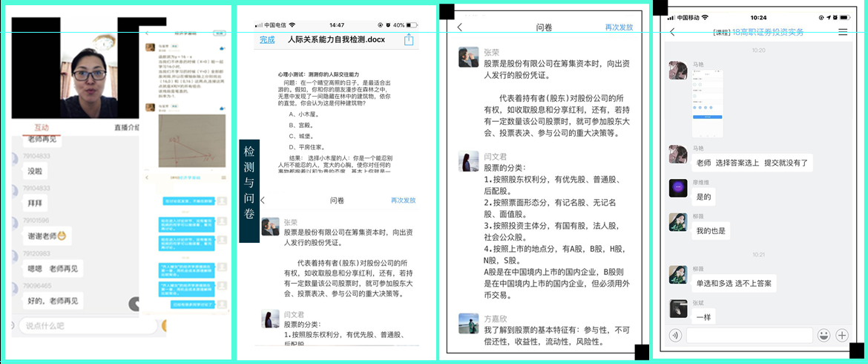
Task: Tap 廖维维's purple avatar in chat
Action: (678, 188)
